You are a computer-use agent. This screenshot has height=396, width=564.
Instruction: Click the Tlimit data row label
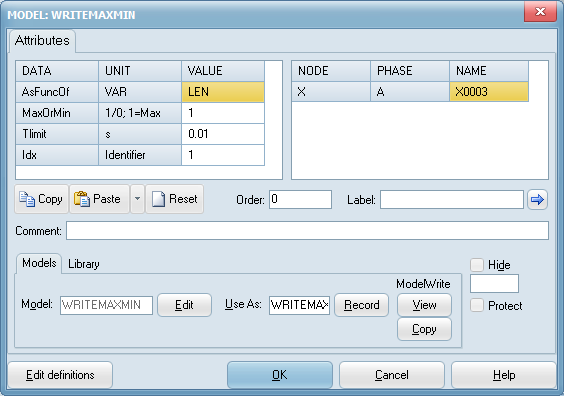click(x=57, y=134)
